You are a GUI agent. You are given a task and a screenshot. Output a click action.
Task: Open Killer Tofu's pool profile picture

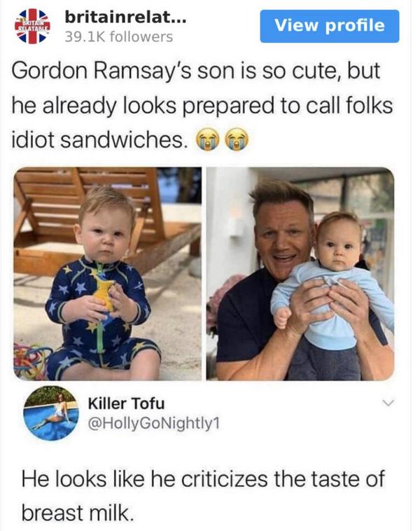(51, 413)
